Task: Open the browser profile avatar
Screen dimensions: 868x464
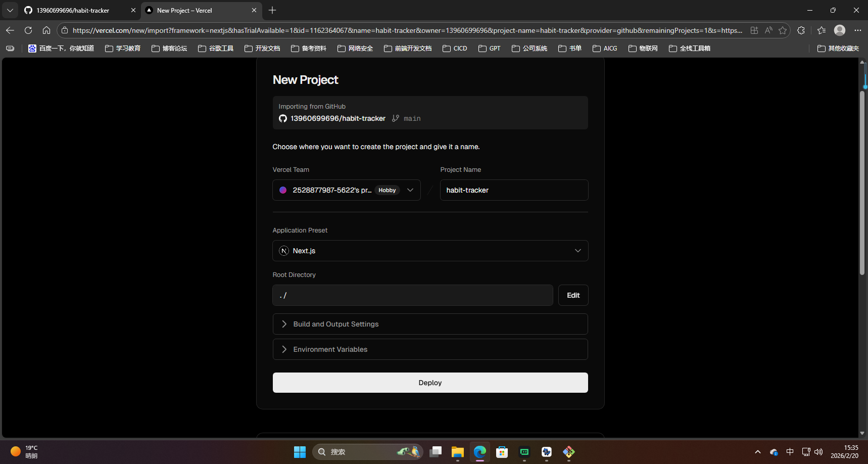Action: point(840,30)
